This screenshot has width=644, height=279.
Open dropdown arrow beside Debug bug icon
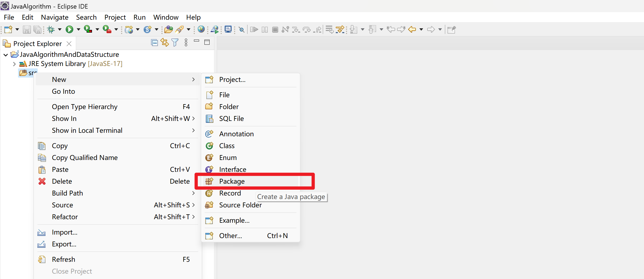pos(60,29)
